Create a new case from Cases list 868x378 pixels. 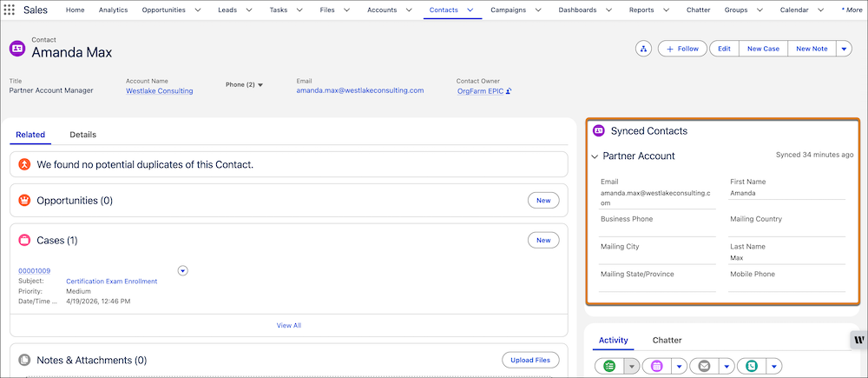point(543,240)
